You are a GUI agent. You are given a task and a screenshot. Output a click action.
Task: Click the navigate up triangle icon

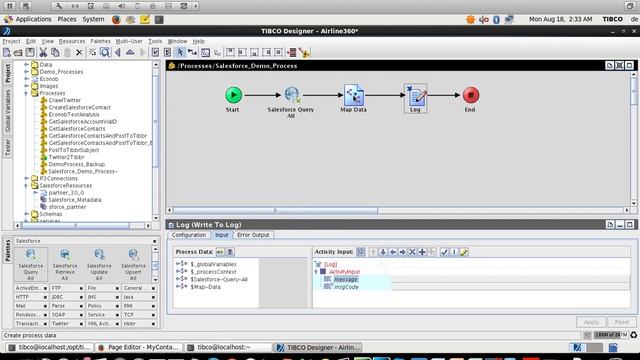[130, 52]
